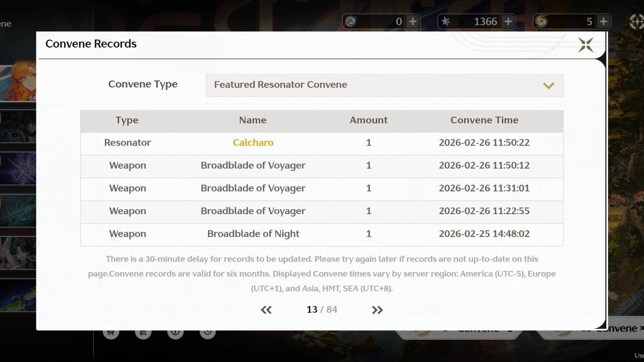Select the dark-haired male resonator banner
This screenshot has height=362, width=644.
[x=18, y=126]
